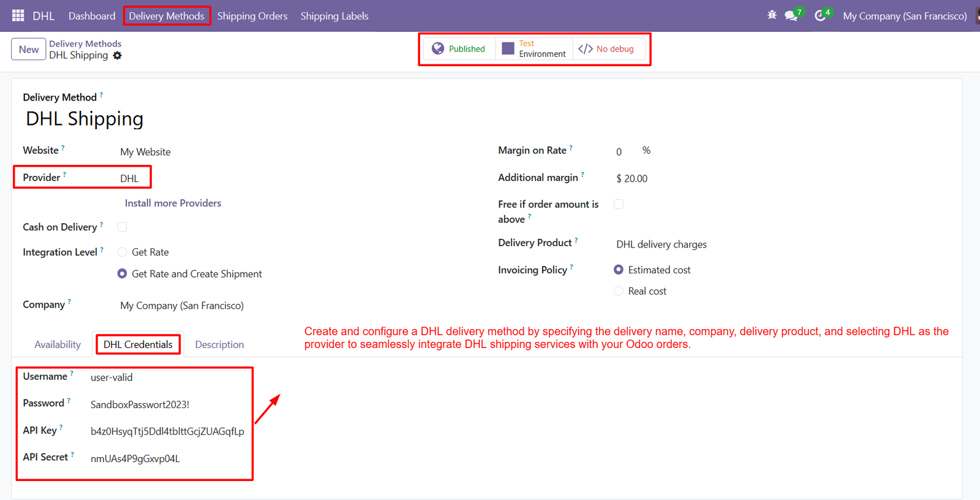Choose Real cost invoicing policy
Screen dimensions: 980x500
coord(619,291)
